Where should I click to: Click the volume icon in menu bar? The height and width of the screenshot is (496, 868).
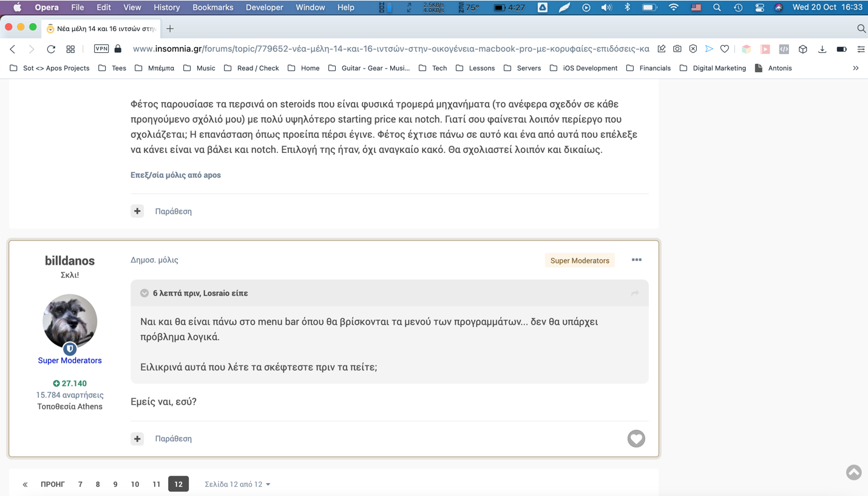tap(606, 7)
